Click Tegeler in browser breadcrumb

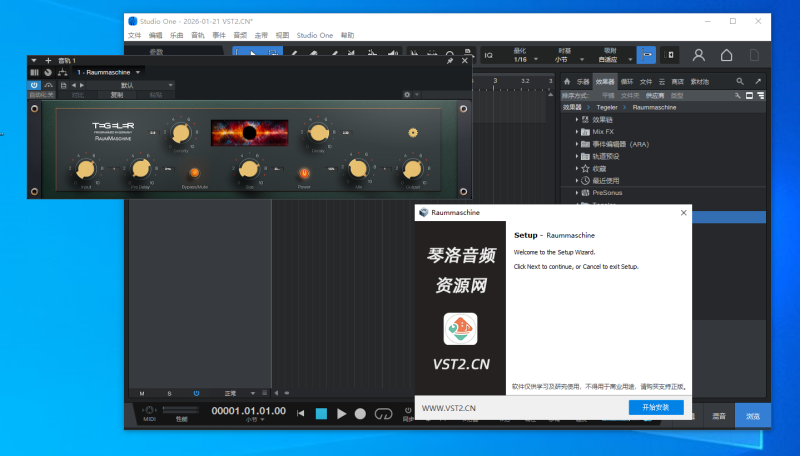point(607,108)
